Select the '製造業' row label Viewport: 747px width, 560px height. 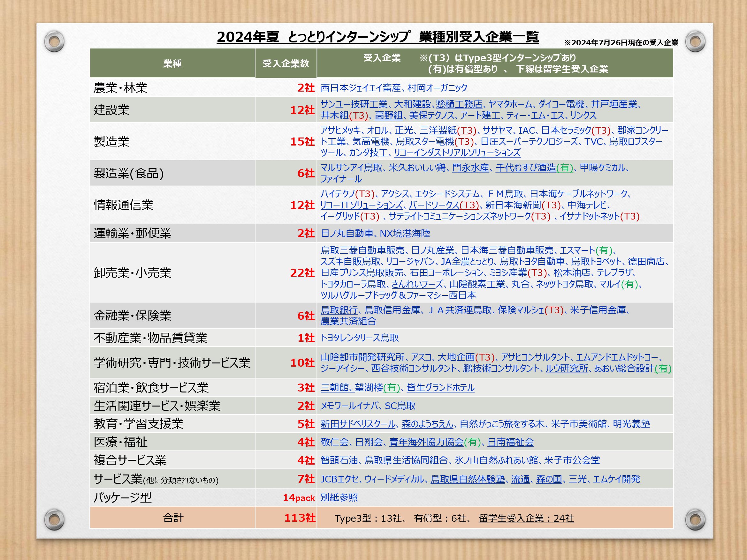pyautogui.click(x=111, y=142)
